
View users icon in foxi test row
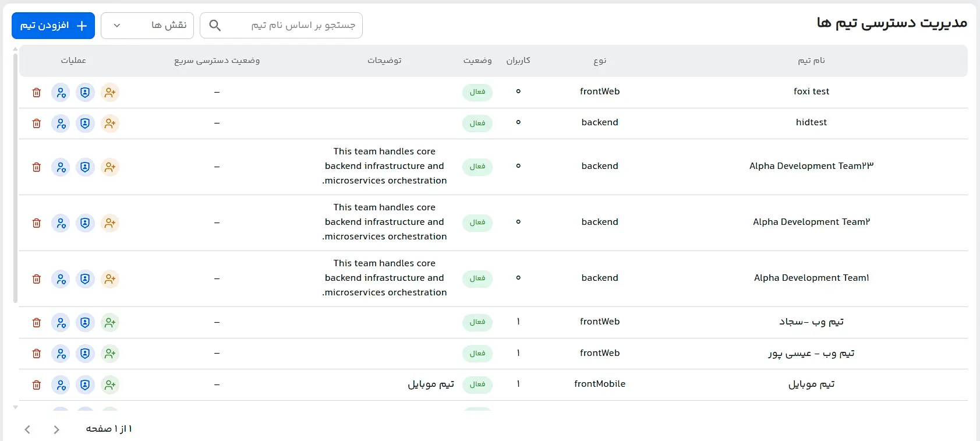[61, 93]
